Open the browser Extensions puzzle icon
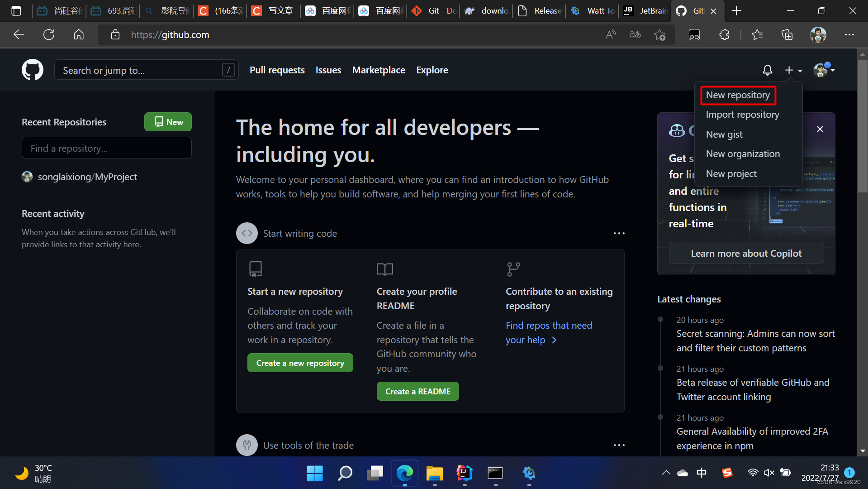 724,35
